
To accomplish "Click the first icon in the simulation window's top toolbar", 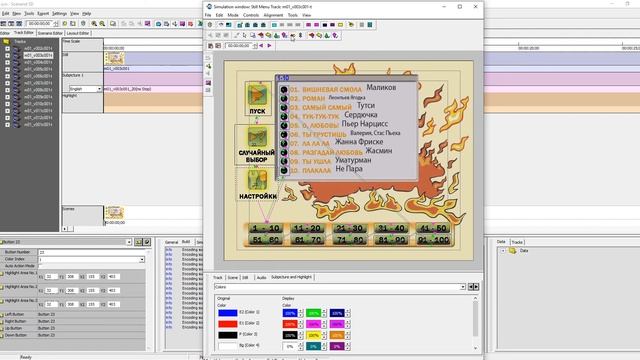I will point(210,25).
